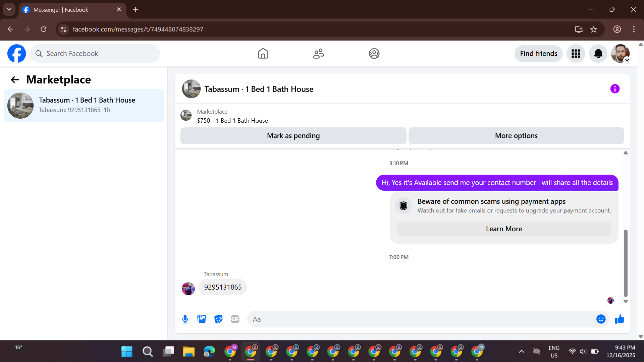
Task: Open the clock showing 9:43 PM
Action: click(621, 352)
